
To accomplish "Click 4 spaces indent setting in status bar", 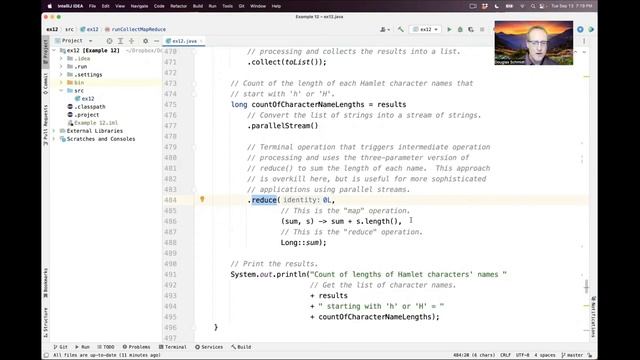I will pos(545,355).
